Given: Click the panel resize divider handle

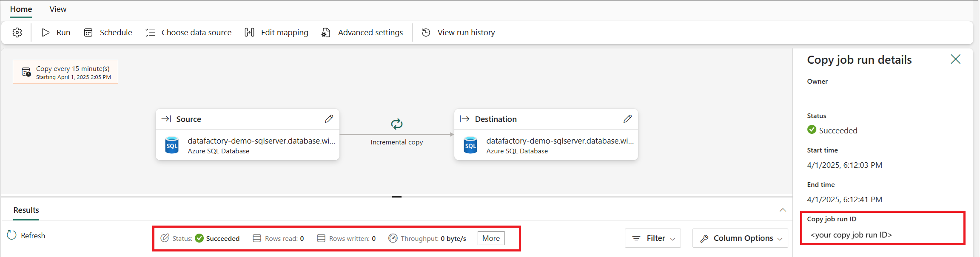Looking at the screenshot, I should pyautogui.click(x=396, y=197).
